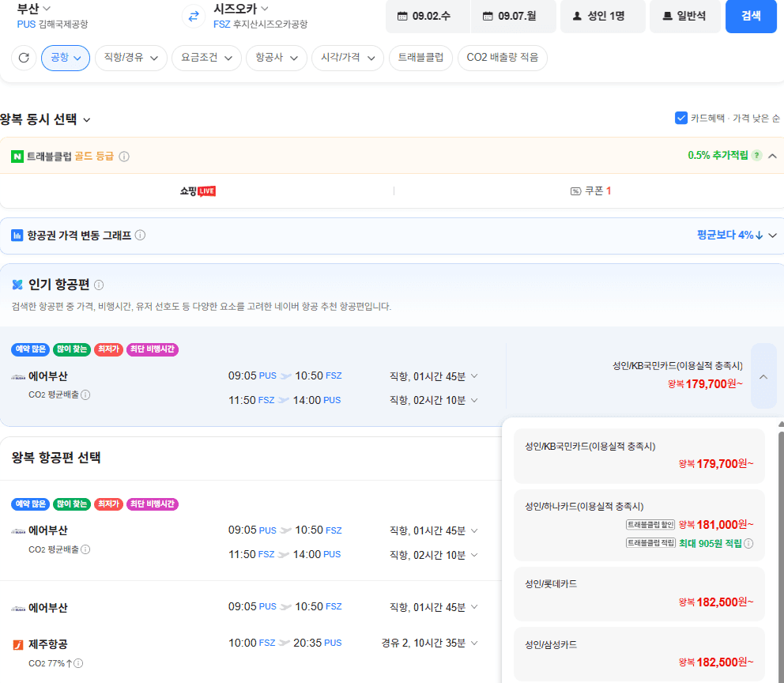Click info icon beside 최대 905원 적립
Viewport: 784px width, 683px height.
tap(748, 544)
